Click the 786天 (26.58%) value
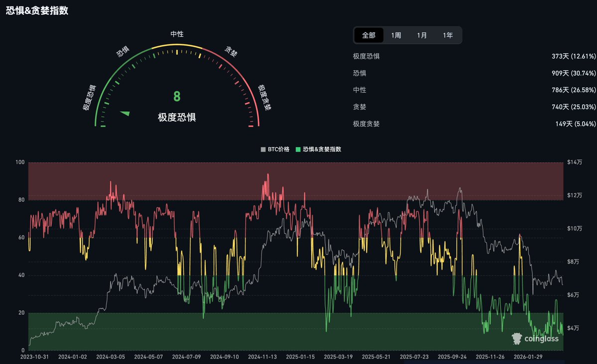The width and height of the screenshot is (597, 364). coord(574,90)
